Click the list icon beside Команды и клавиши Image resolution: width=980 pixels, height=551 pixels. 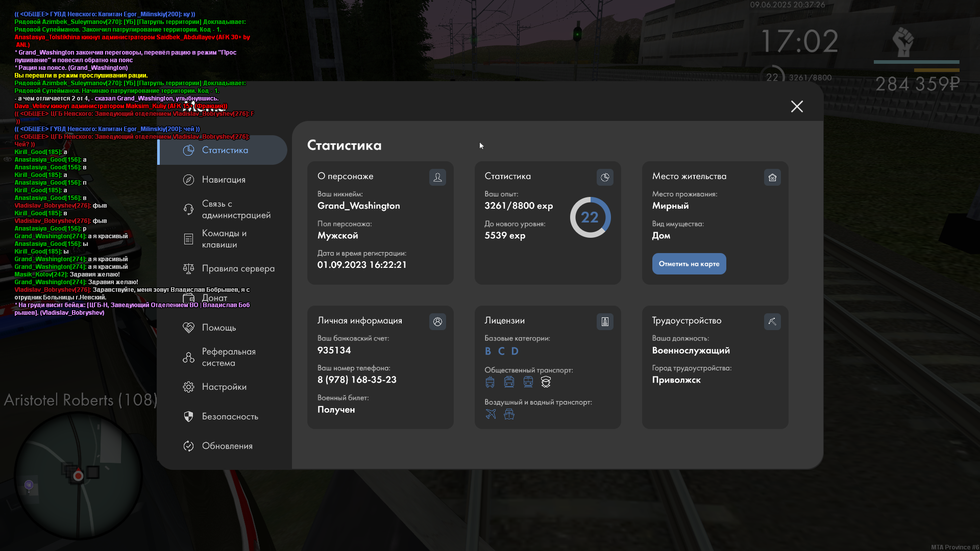188,239
